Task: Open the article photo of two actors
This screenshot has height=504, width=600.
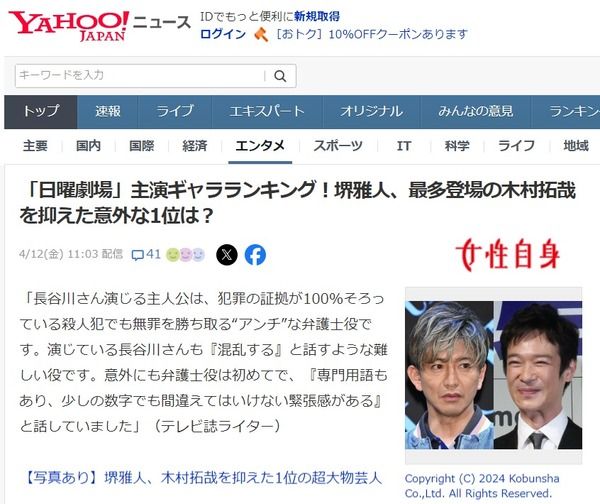Action: 494,375
